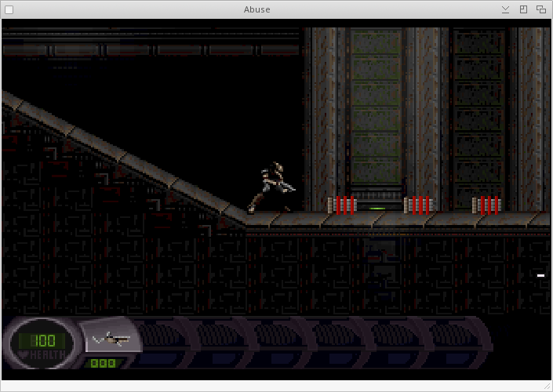Click the middle red striped canister
553x392 pixels.
tap(418, 205)
